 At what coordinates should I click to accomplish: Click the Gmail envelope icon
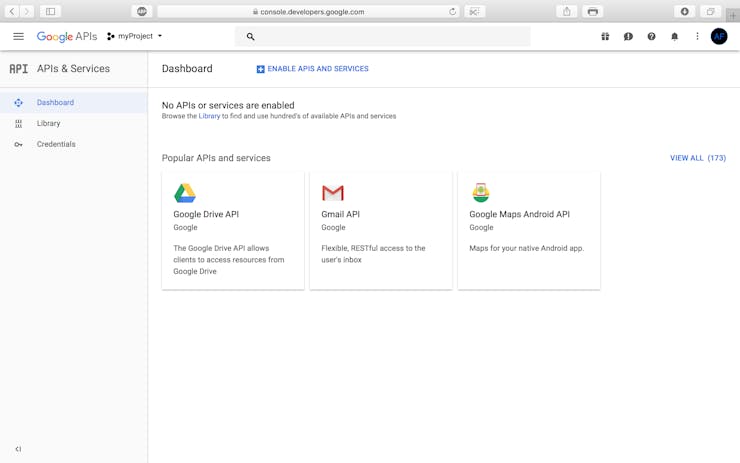coord(333,193)
